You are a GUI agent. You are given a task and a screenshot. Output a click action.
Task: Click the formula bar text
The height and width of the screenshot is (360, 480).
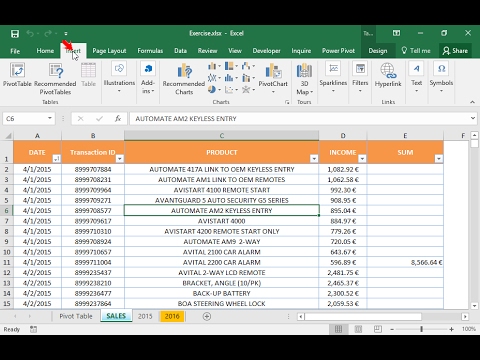coord(186,119)
